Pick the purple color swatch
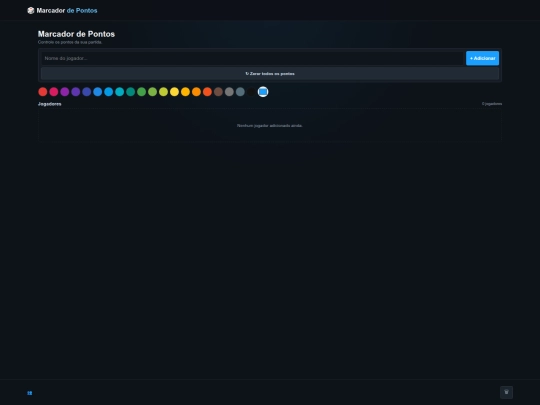Image resolution: width=540 pixels, height=405 pixels. click(65, 92)
